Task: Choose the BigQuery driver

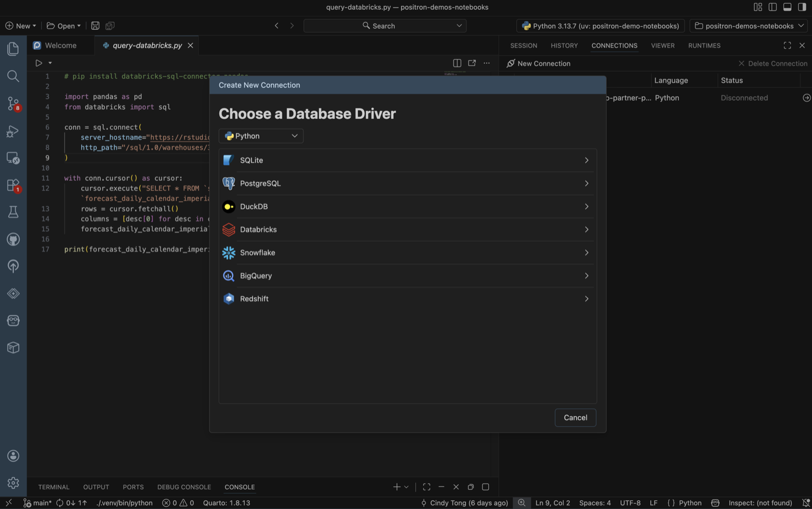Action: 407,276
